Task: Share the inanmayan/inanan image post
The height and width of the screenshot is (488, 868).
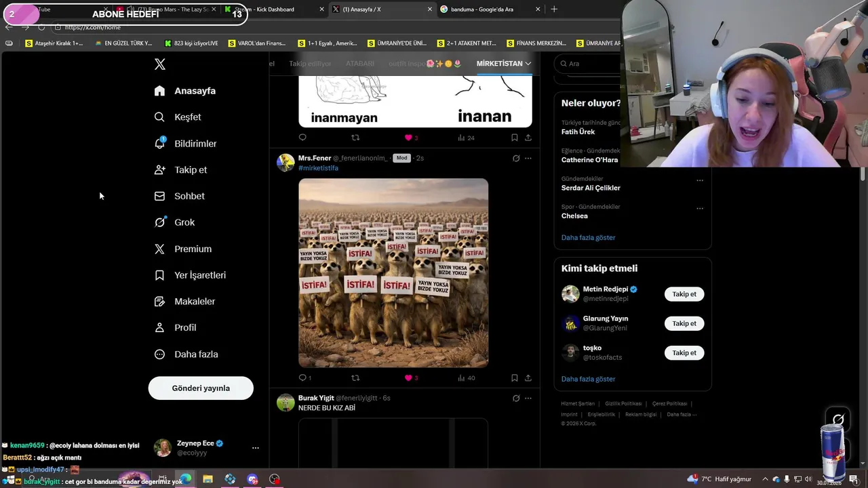Action: pyautogui.click(x=528, y=138)
